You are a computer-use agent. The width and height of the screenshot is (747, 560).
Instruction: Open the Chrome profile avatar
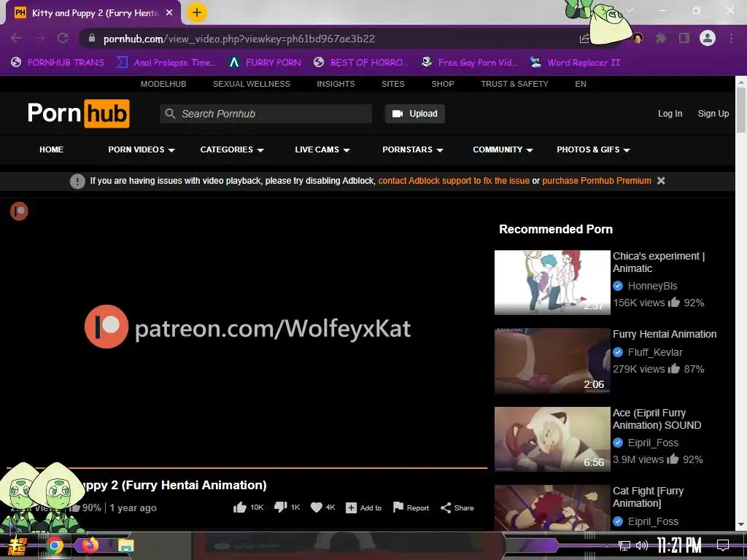[708, 38]
